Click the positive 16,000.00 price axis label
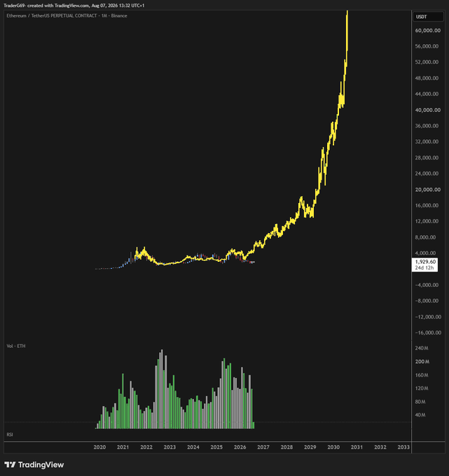This screenshot has width=449, height=476. point(427,205)
